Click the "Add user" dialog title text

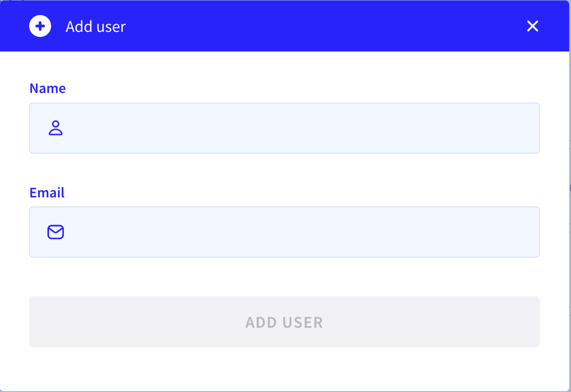tap(96, 26)
